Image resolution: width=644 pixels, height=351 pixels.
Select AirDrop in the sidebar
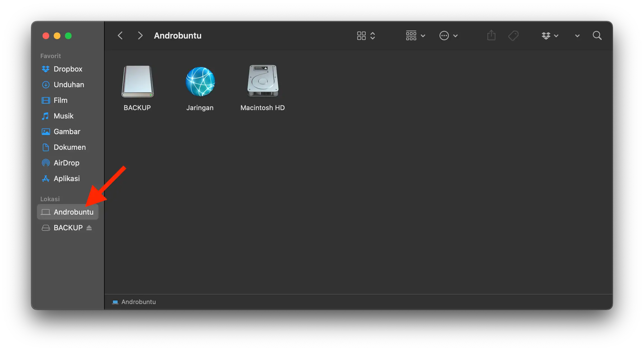(67, 163)
